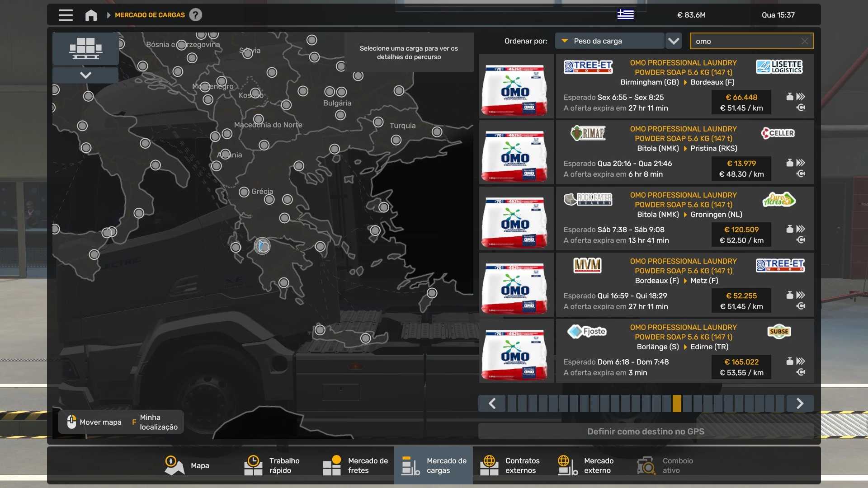
Task: Jump to the first page marker
Action: [512, 403]
